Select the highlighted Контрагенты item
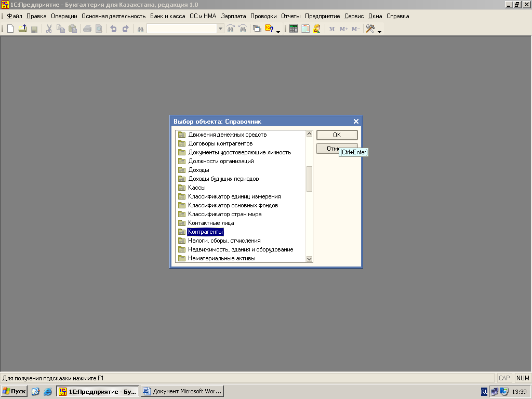The width and height of the screenshot is (532, 399). [205, 232]
